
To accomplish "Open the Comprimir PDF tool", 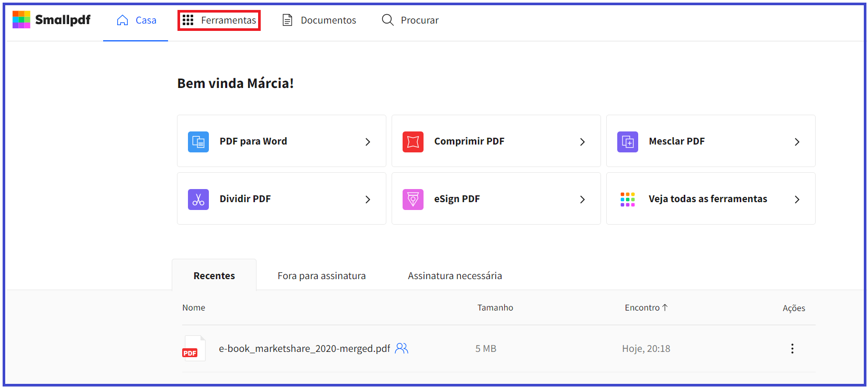I will [496, 141].
